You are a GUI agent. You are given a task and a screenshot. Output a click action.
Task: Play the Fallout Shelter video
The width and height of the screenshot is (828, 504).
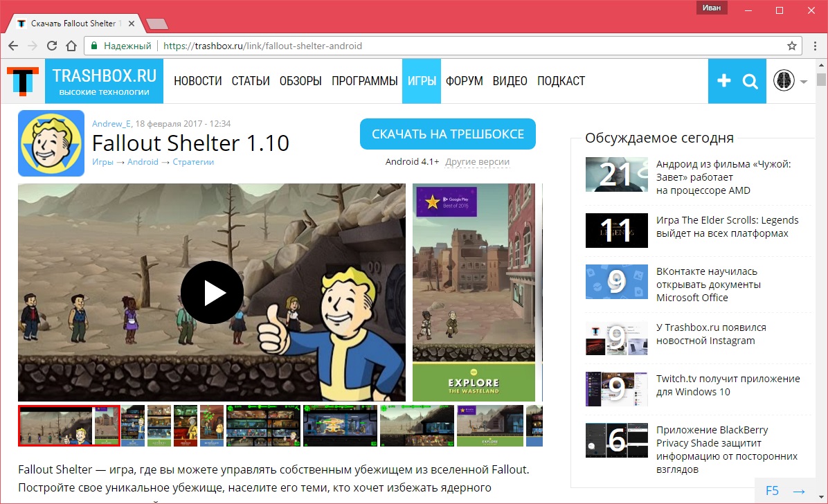click(x=212, y=292)
